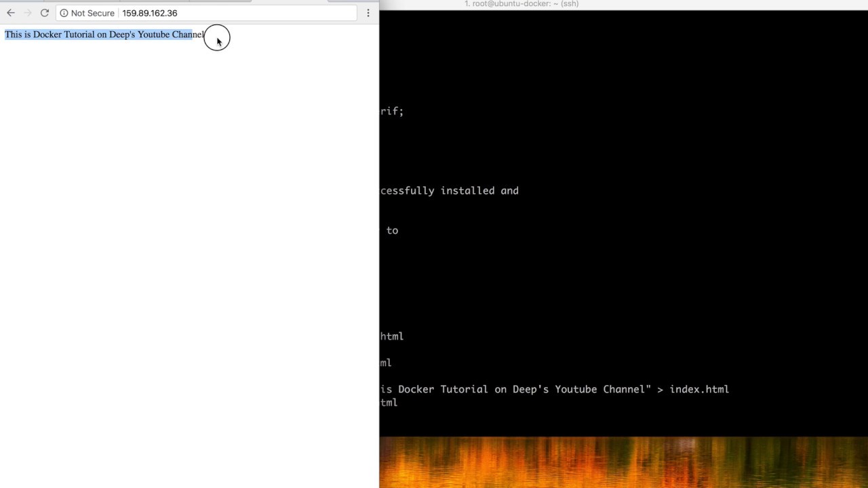Go back using the browser back arrow
Viewport: 868px width, 488px height.
tap(11, 13)
